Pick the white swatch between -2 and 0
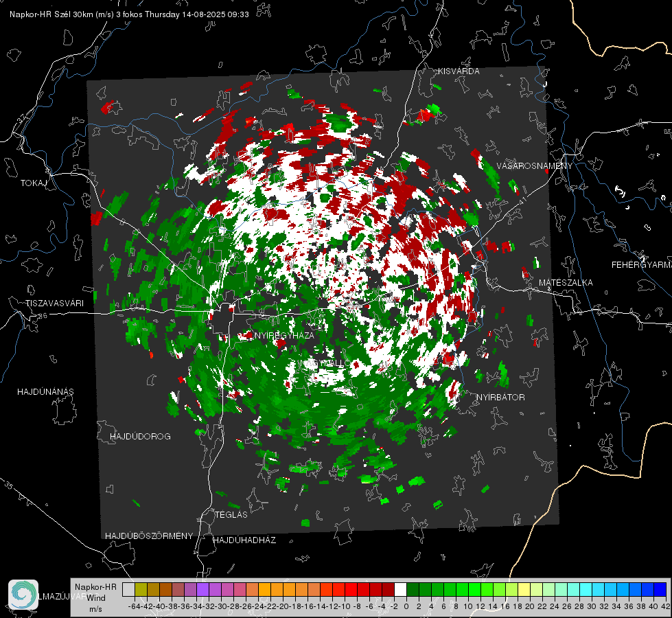 pyautogui.click(x=401, y=589)
